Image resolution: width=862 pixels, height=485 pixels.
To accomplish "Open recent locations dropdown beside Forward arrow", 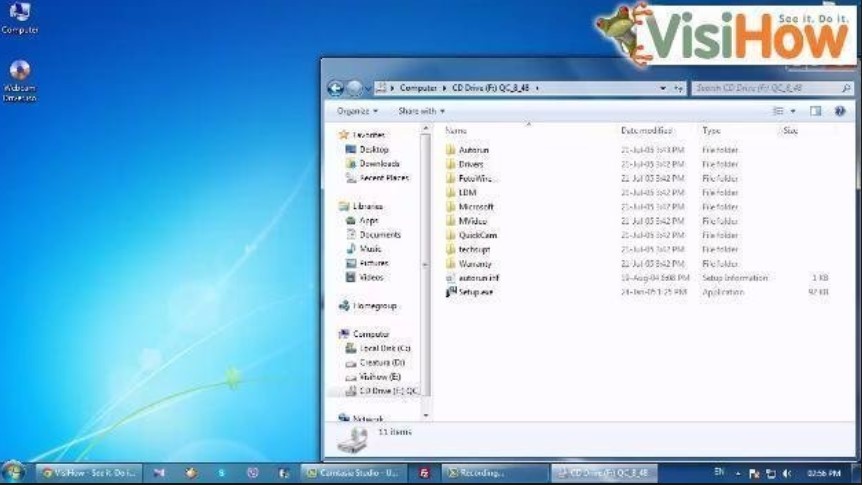I will tap(368, 89).
